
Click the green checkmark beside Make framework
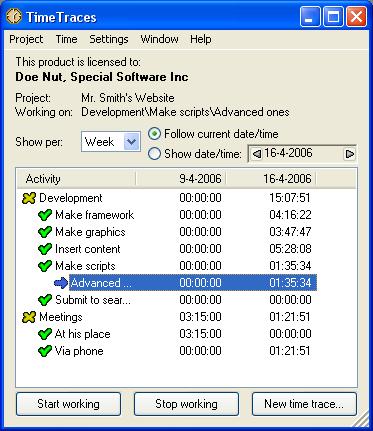coord(45,215)
